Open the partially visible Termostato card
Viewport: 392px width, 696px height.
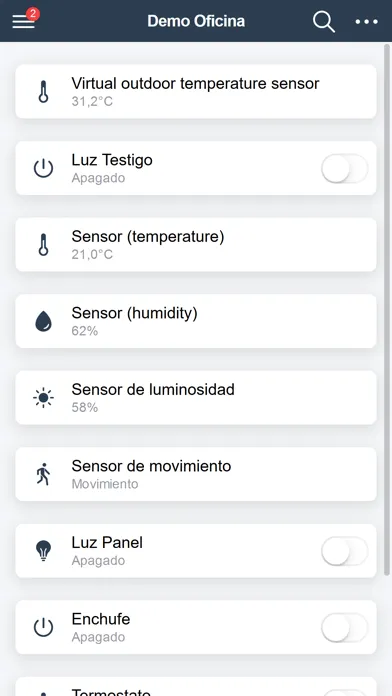point(196,686)
